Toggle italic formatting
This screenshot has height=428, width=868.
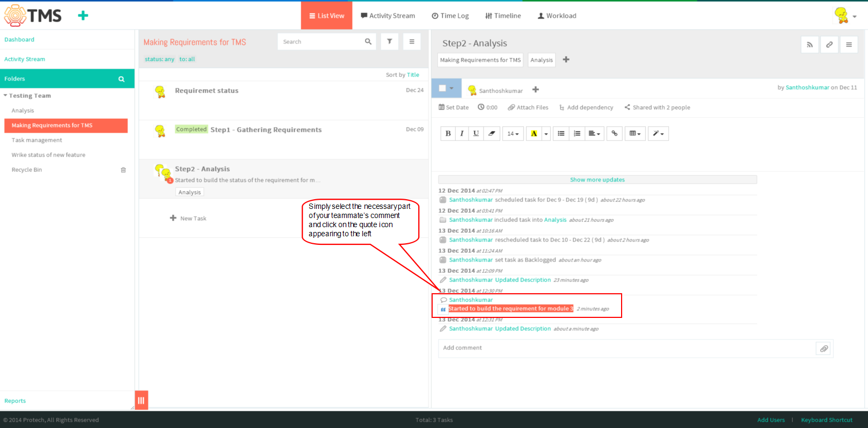tap(462, 134)
